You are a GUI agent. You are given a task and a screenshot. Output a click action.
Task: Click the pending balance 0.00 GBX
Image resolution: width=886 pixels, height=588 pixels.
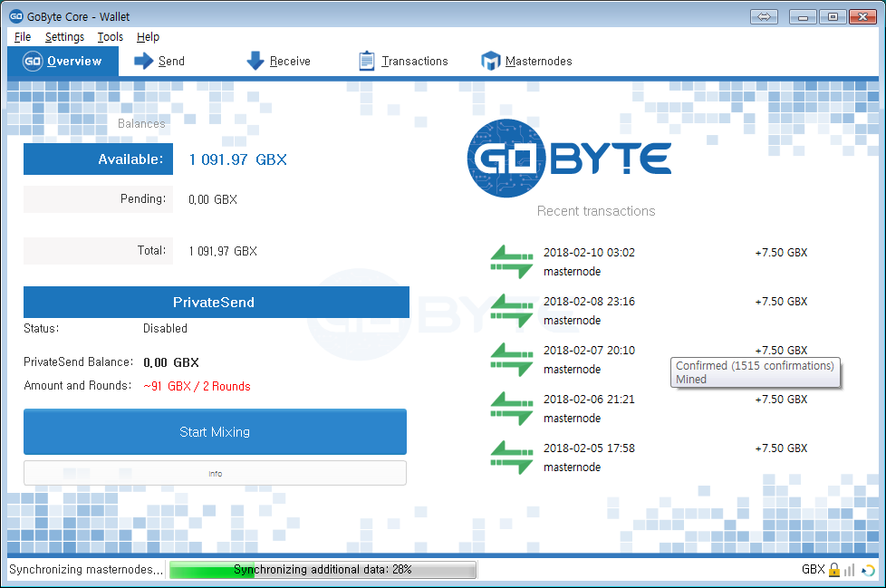(213, 199)
